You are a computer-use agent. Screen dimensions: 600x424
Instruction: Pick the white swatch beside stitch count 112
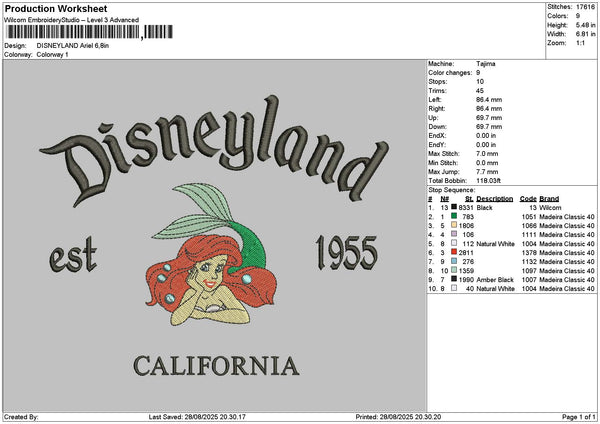[454, 243]
